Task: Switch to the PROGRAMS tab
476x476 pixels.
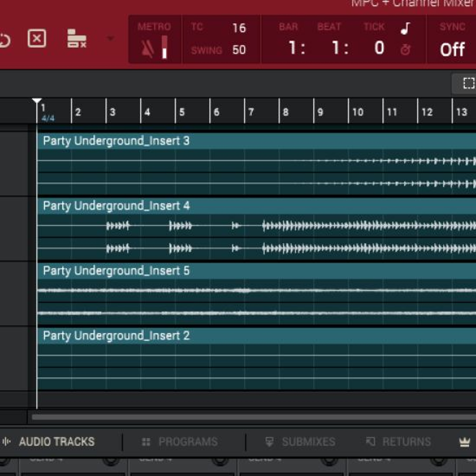Action: click(188, 442)
